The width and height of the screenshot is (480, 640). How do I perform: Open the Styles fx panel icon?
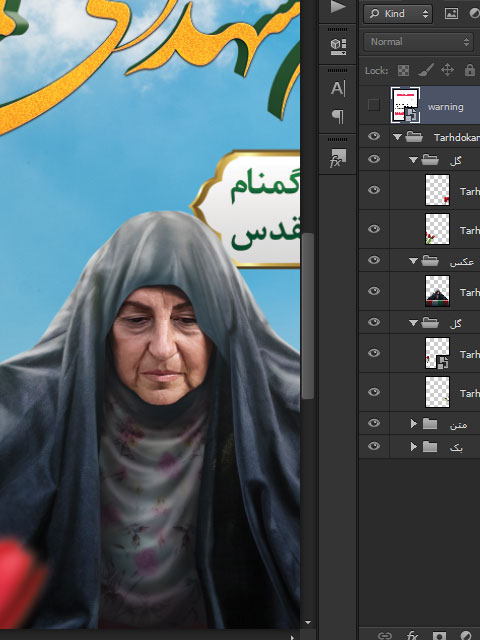(338, 158)
